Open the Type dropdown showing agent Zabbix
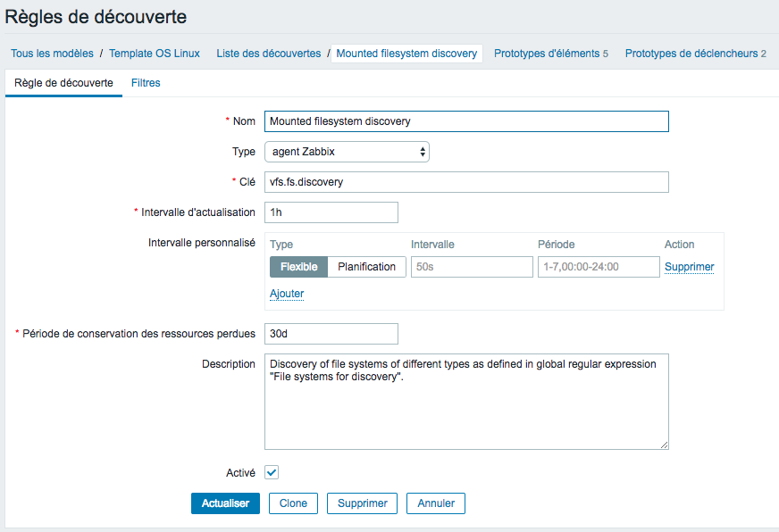 [x=347, y=152]
